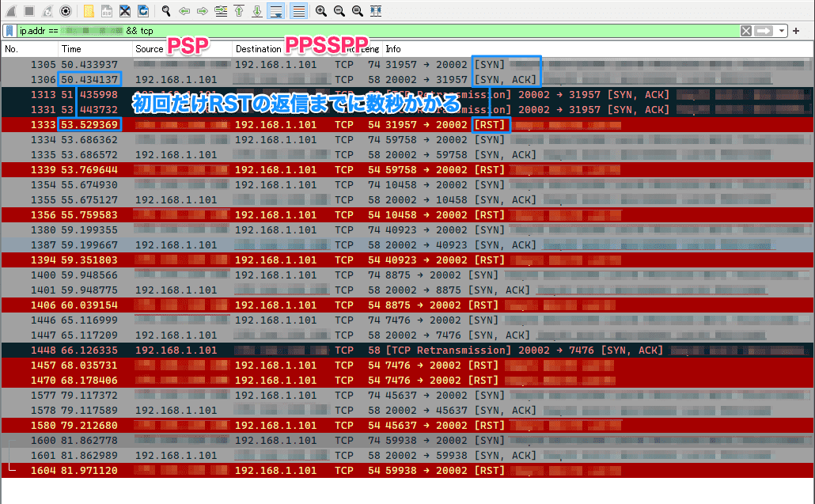Restart the current capture

[47, 11]
